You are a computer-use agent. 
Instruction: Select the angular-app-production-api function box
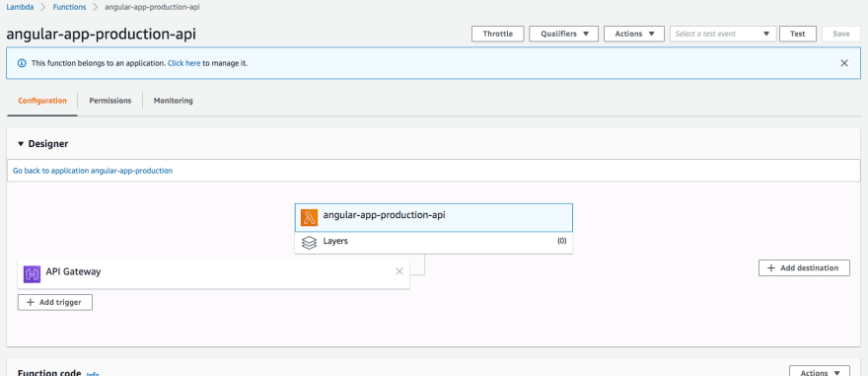(434, 218)
